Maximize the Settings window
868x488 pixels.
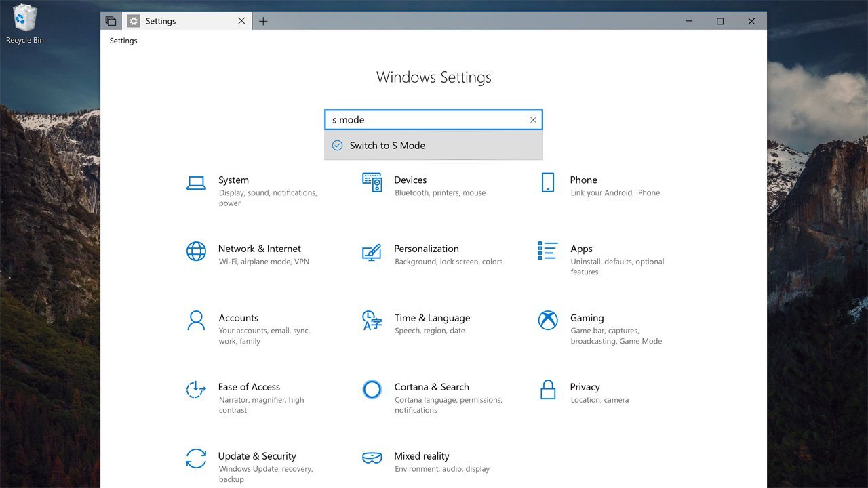coord(720,21)
